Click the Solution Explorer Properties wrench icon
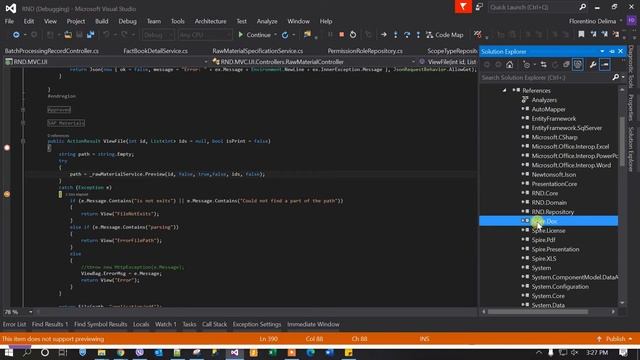 593,64
